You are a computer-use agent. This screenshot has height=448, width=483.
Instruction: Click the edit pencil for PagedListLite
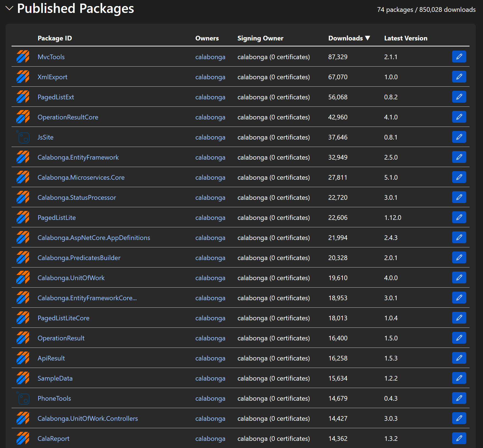(459, 217)
